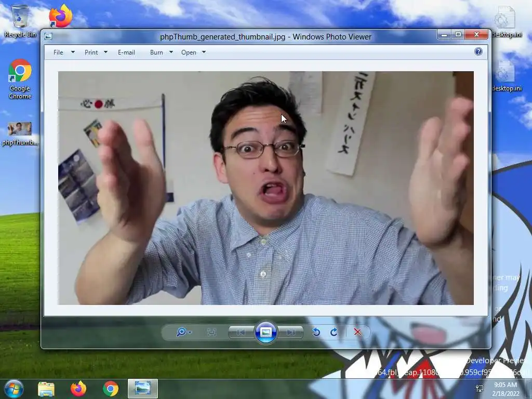The width and height of the screenshot is (532, 399).
Task: Rotate the photo counterclockwise
Action: [316, 332]
